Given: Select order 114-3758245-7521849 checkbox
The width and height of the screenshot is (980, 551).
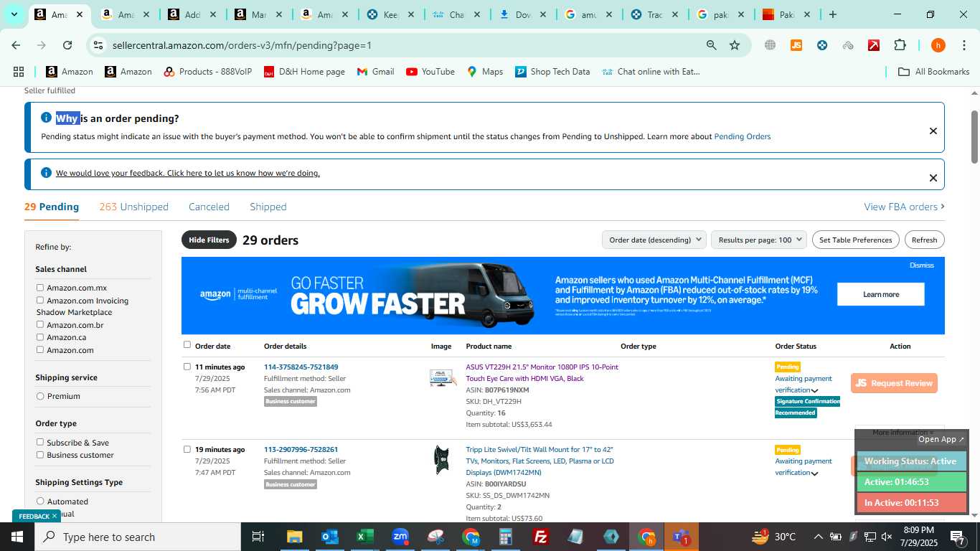Looking at the screenshot, I should click(x=187, y=367).
